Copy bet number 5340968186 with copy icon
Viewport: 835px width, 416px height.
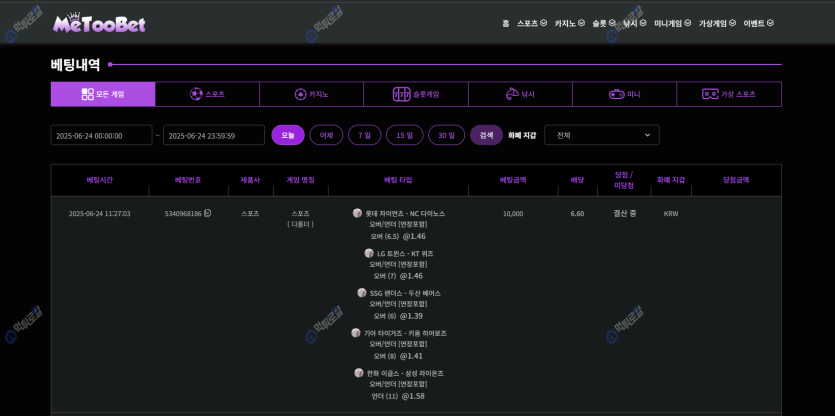208,213
